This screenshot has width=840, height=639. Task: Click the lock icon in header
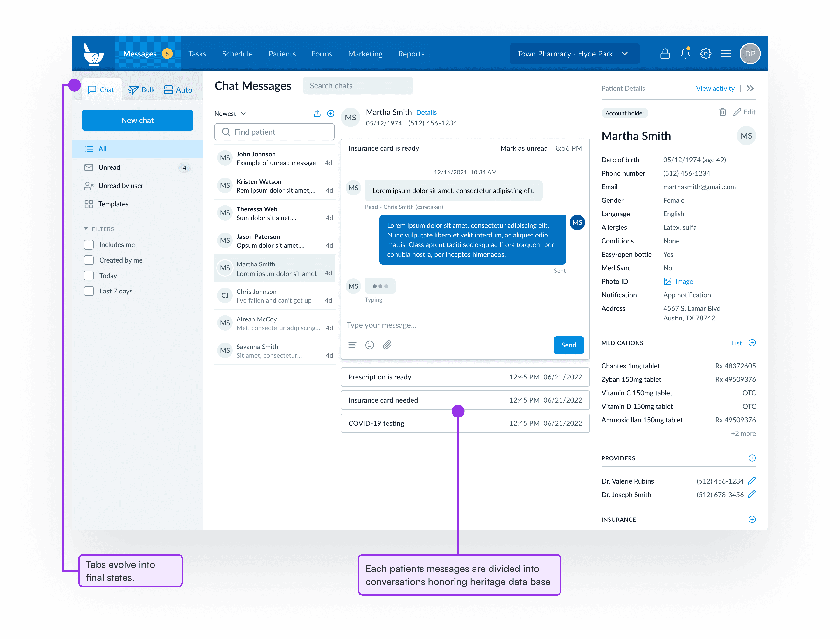pyautogui.click(x=665, y=54)
